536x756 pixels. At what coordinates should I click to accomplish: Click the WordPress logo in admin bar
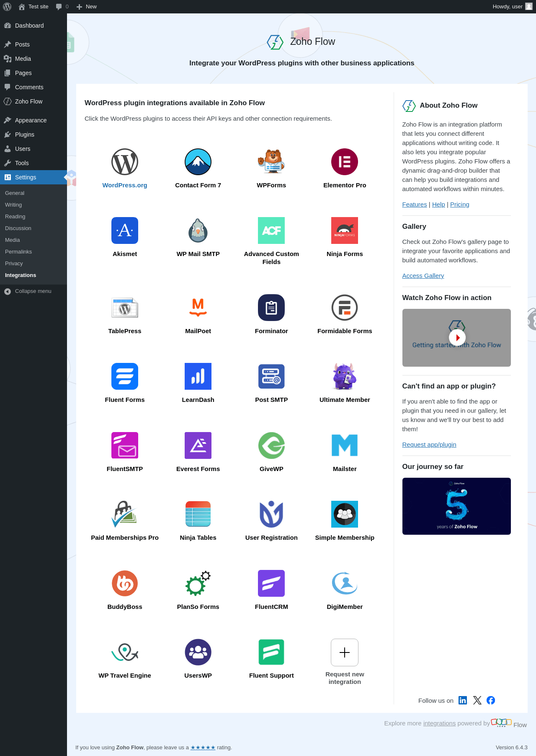click(x=7, y=7)
